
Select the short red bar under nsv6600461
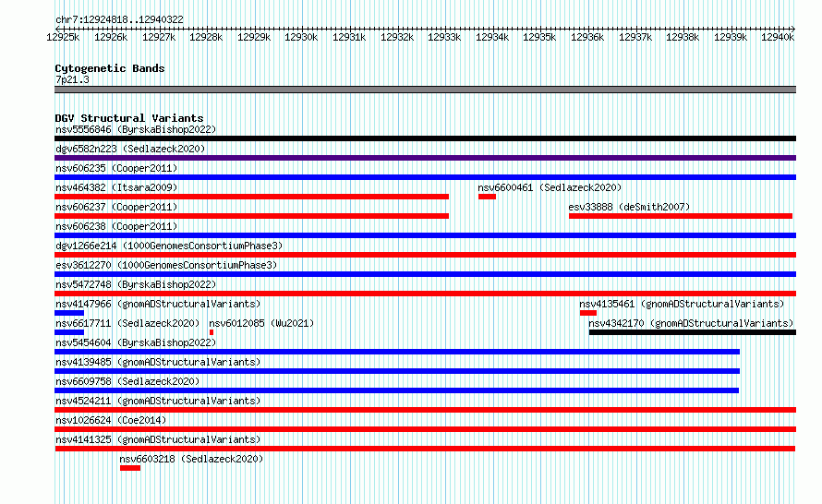[x=487, y=197]
